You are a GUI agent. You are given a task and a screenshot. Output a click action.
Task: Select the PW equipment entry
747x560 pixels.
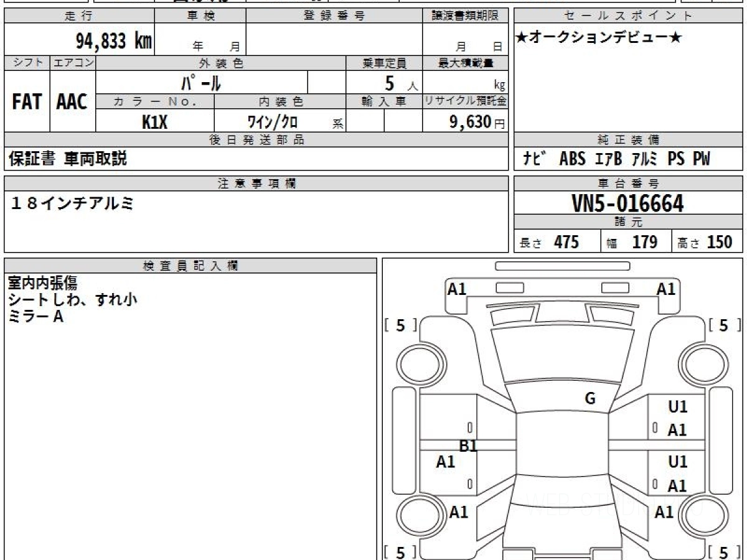700,159
